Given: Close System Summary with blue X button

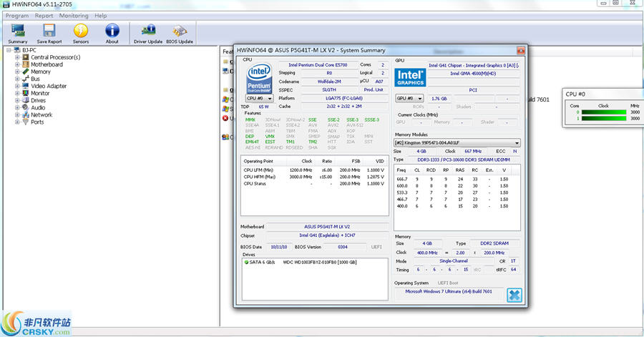Looking at the screenshot, I should click(x=514, y=295).
